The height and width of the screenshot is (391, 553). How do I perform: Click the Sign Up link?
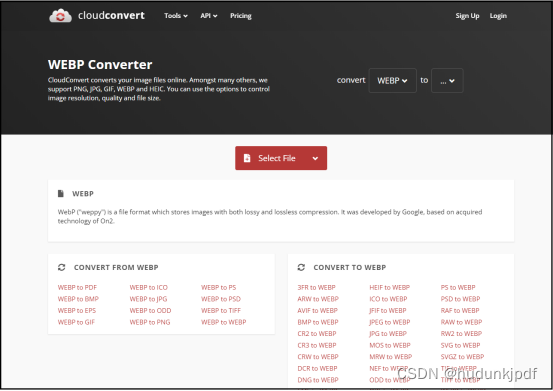pos(467,16)
